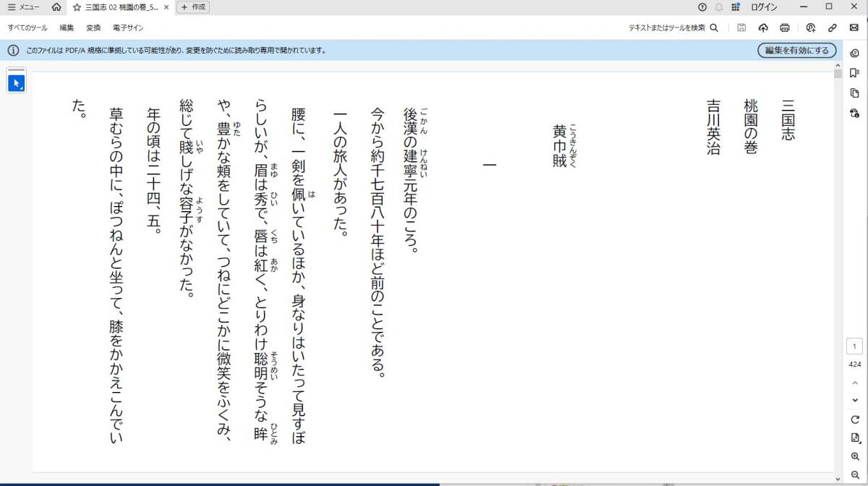Open the bookmarks panel in right sidebar

[854, 72]
